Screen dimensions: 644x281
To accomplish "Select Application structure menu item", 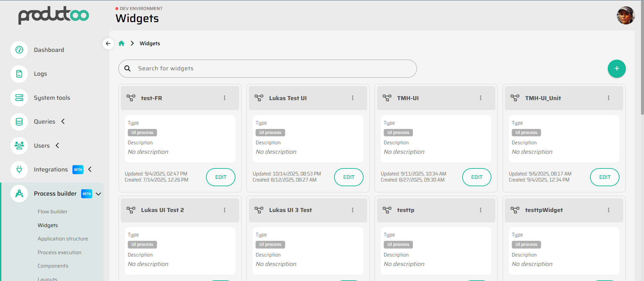I will click(63, 239).
